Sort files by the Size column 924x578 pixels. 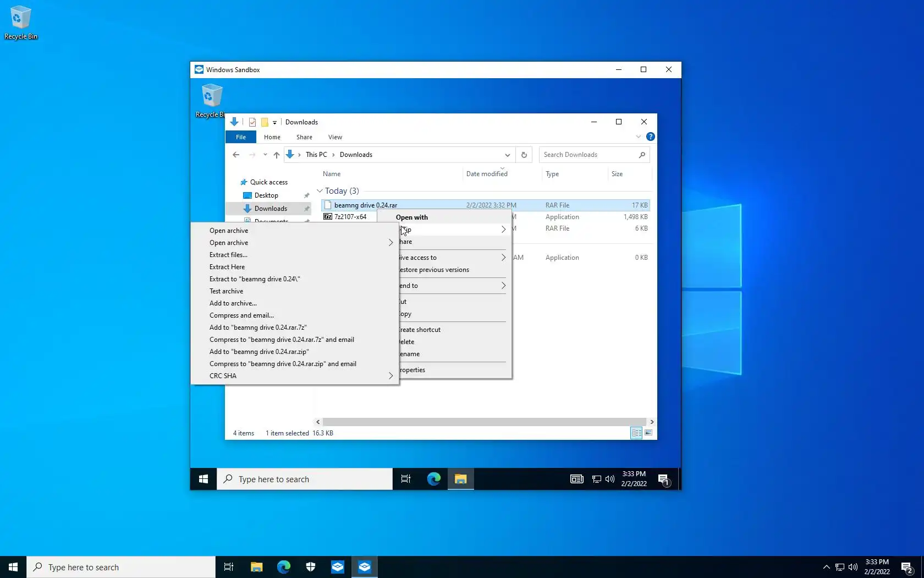(617, 174)
